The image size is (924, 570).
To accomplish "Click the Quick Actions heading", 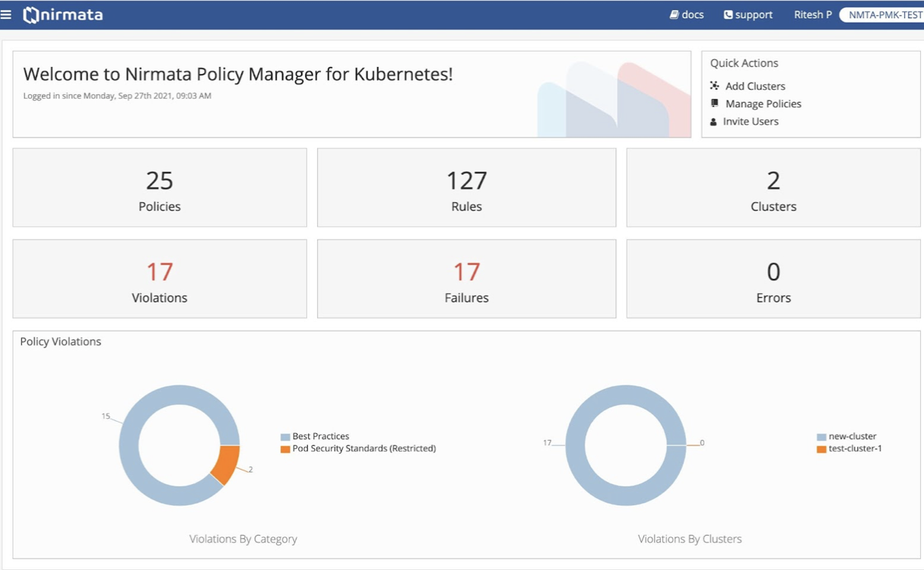I will pyautogui.click(x=745, y=63).
